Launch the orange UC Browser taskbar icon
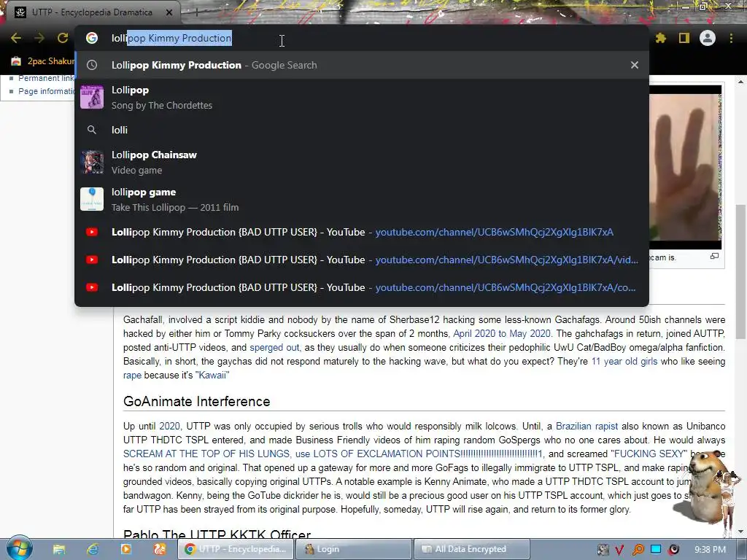Image resolution: width=747 pixels, height=560 pixels. (159, 550)
